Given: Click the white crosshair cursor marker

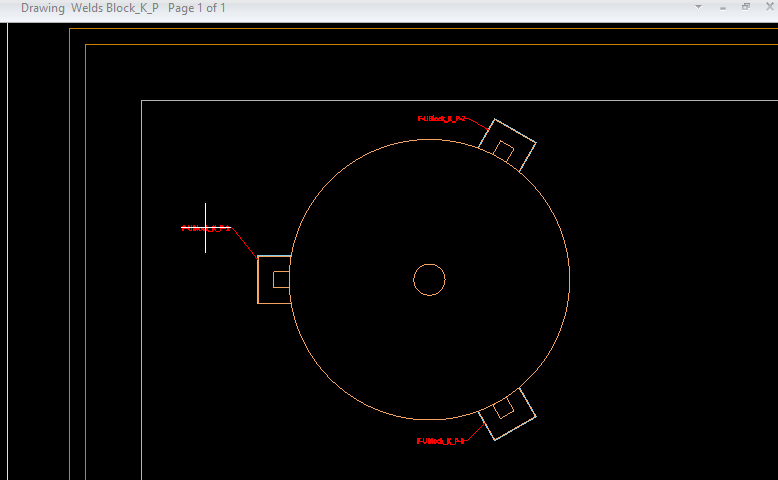Looking at the screenshot, I should tap(206, 228).
